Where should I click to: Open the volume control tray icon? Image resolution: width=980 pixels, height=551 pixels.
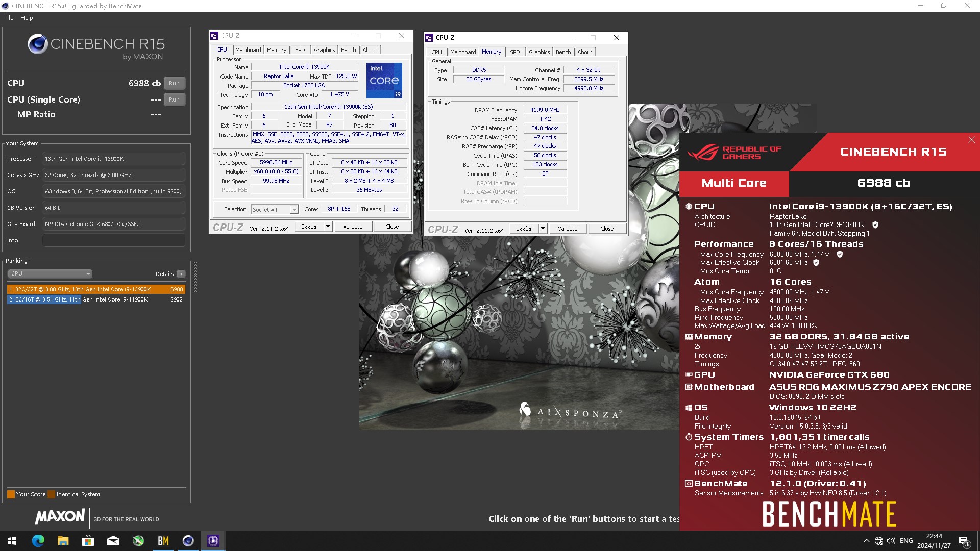click(891, 541)
